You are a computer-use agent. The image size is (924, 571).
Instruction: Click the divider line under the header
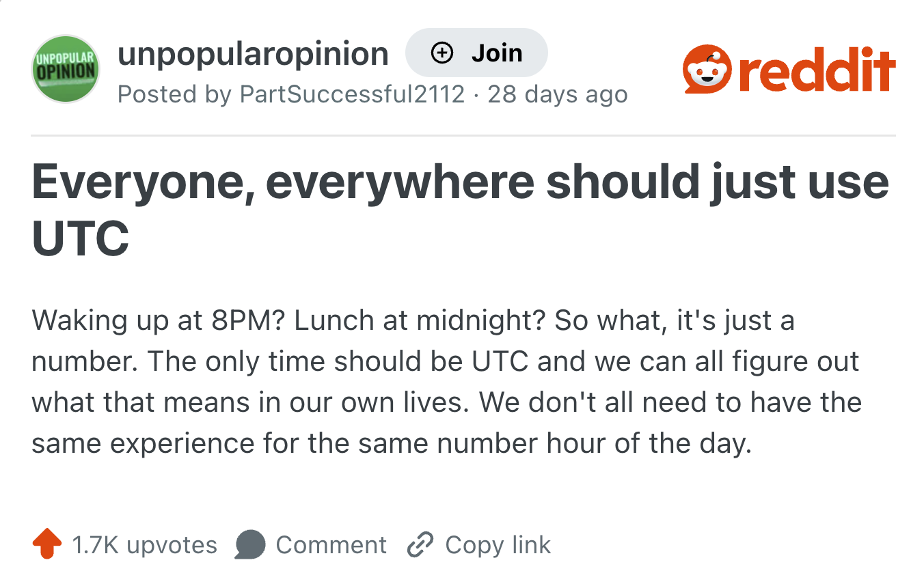463,136
